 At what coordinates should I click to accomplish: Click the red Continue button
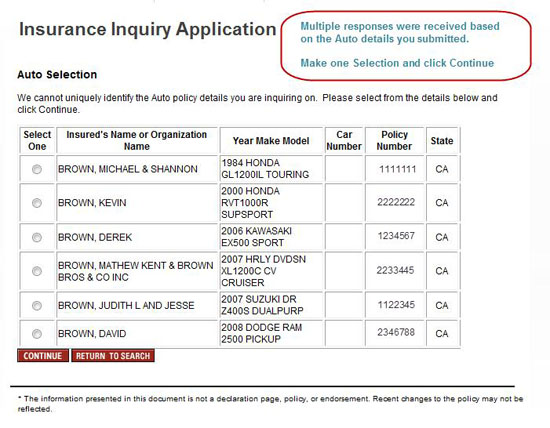tap(43, 356)
